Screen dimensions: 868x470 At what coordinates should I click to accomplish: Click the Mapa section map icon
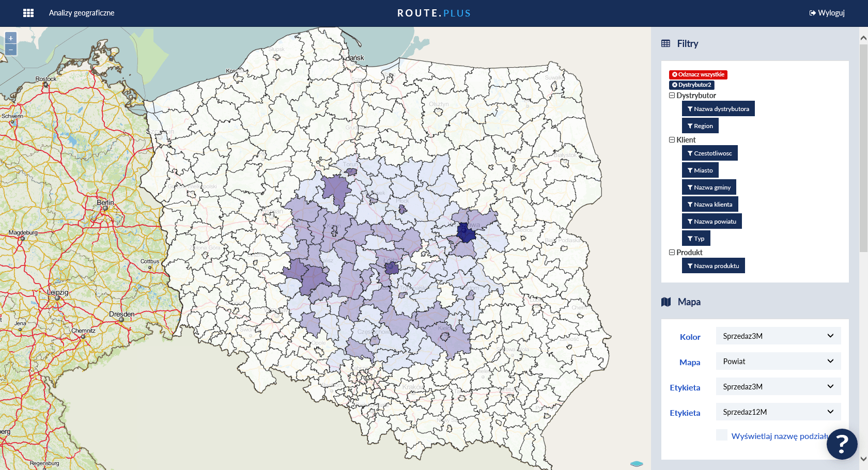(x=666, y=302)
